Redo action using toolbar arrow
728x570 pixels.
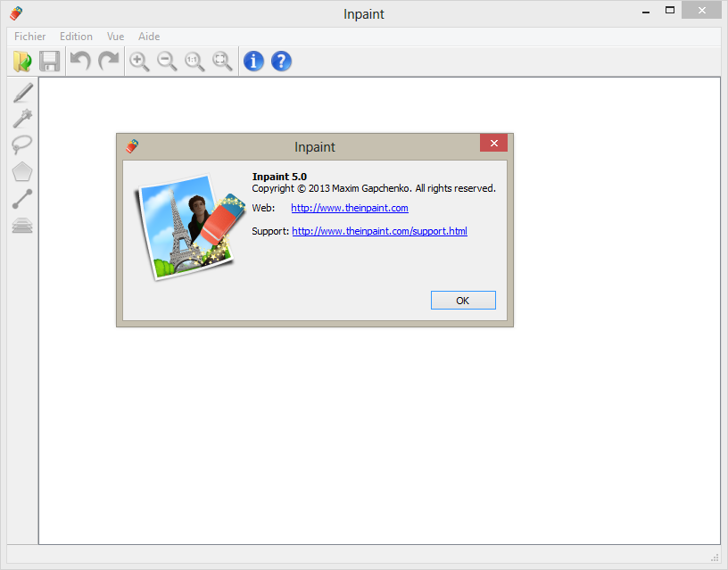(x=109, y=61)
